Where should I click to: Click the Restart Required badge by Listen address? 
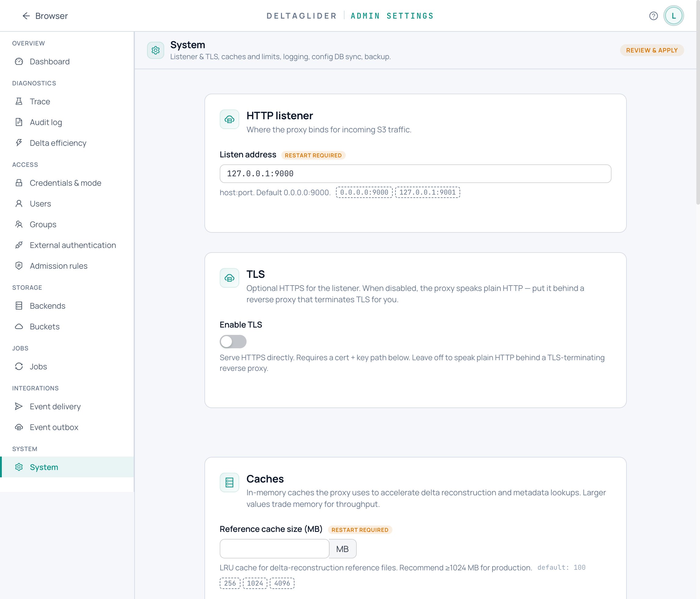[x=313, y=155]
